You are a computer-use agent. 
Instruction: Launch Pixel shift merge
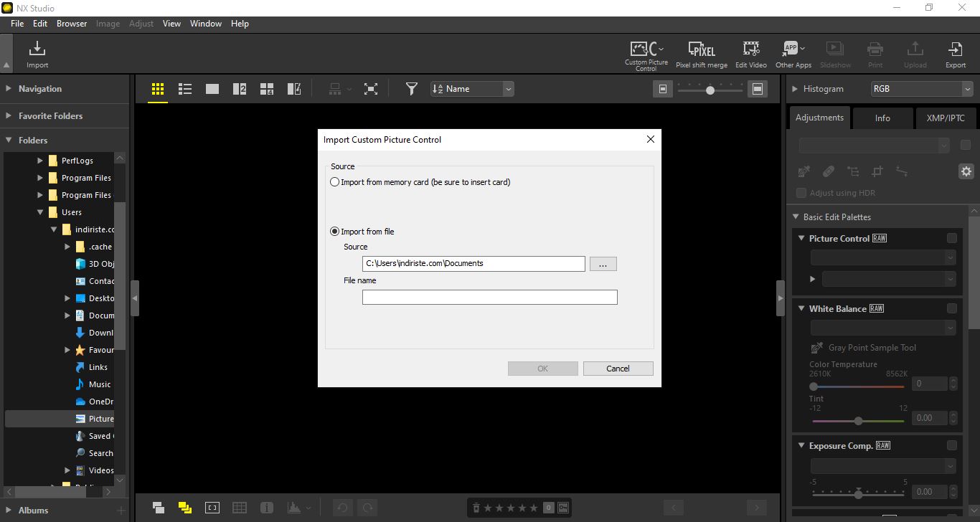click(x=701, y=55)
